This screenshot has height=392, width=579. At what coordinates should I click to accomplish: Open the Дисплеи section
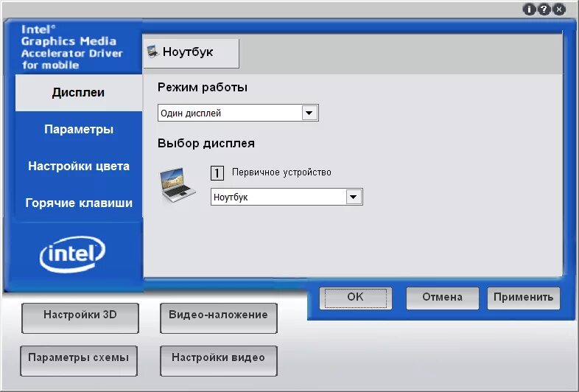[78, 92]
